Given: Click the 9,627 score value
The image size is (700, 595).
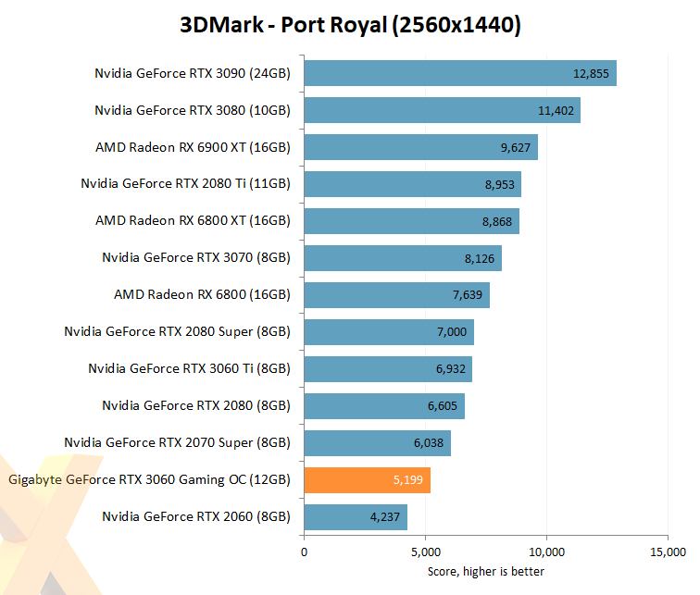Looking at the screenshot, I should point(516,148).
